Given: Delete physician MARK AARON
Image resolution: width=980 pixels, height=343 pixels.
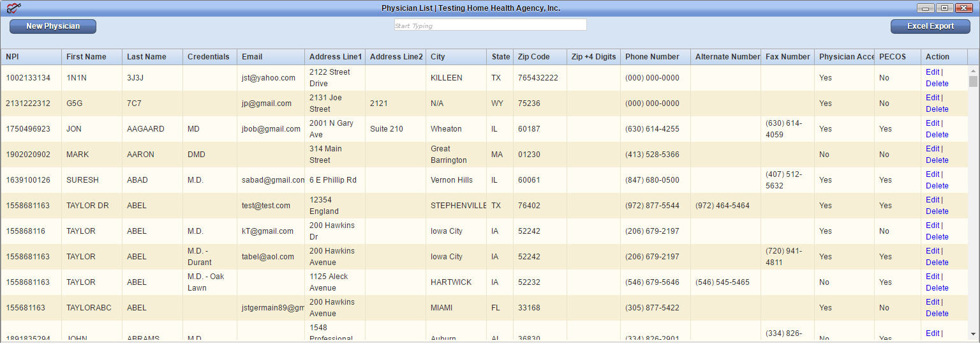Looking at the screenshot, I should click(x=937, y=160).
